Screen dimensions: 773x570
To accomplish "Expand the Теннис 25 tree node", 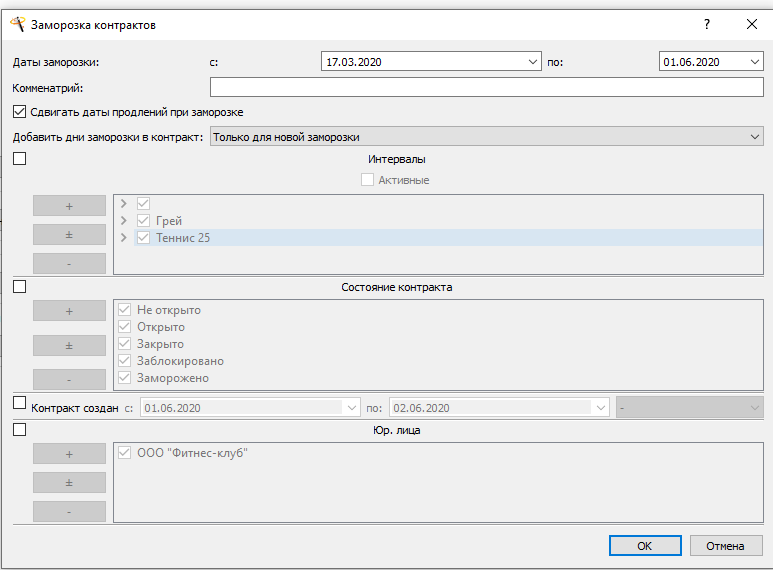I will (124, 238).
